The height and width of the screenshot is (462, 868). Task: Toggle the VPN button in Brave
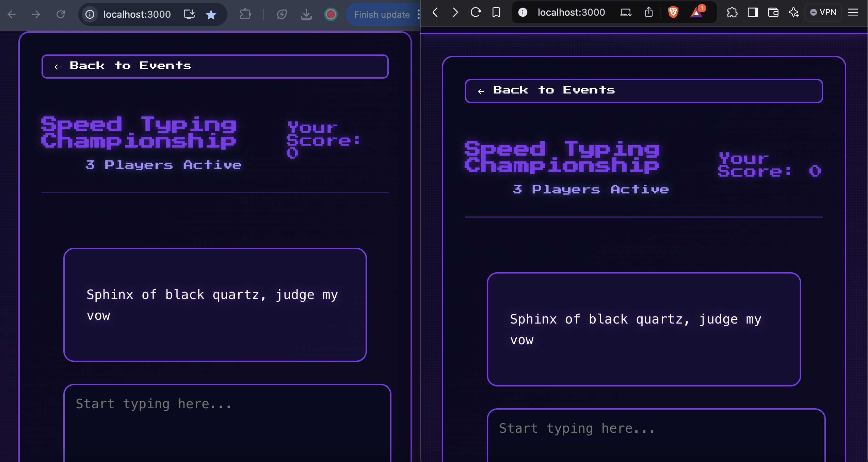point(823,13)
